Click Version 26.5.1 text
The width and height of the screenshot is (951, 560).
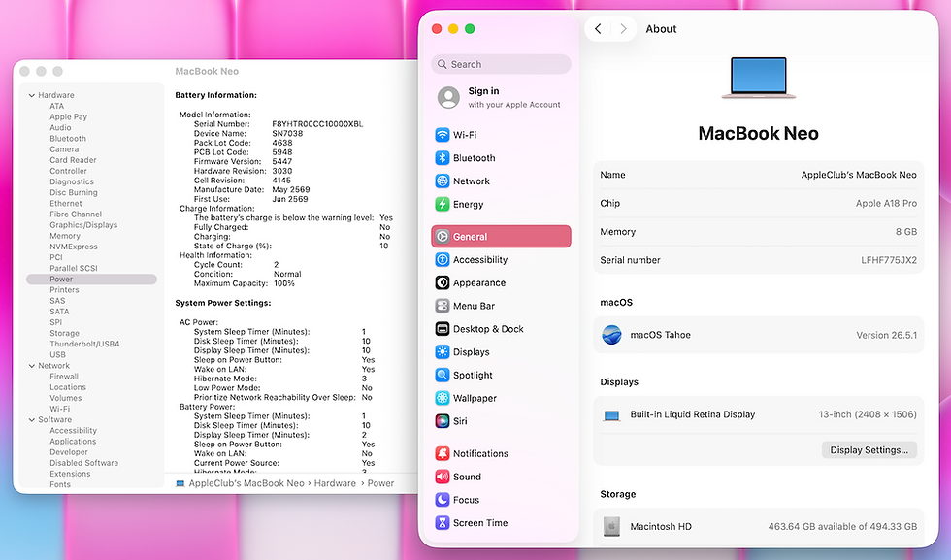886,335
